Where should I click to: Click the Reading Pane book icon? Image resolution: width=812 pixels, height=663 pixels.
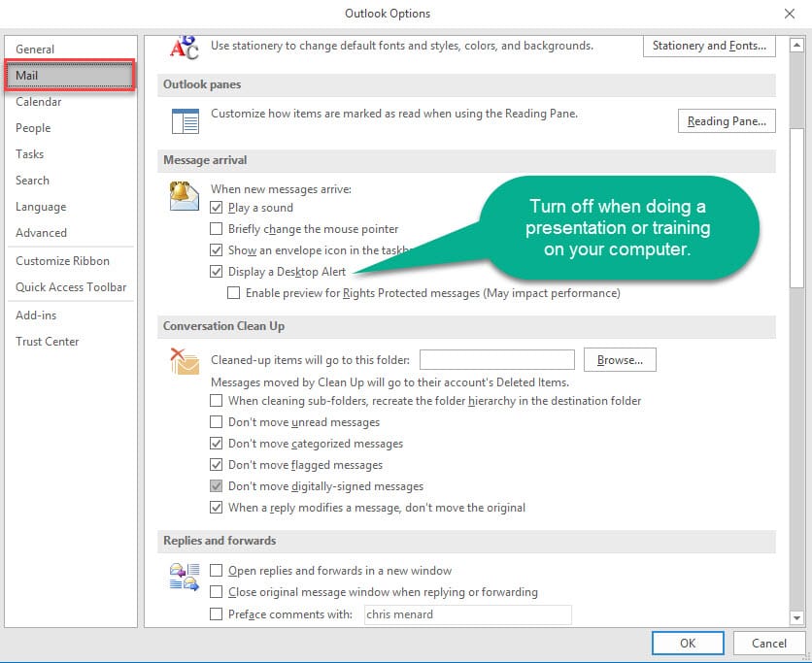coord(186,120)
